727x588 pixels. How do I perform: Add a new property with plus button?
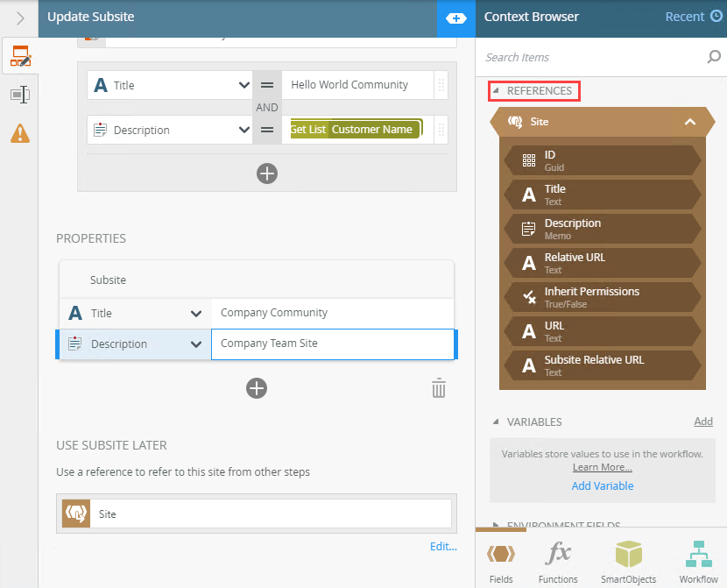tap(257, 388)
